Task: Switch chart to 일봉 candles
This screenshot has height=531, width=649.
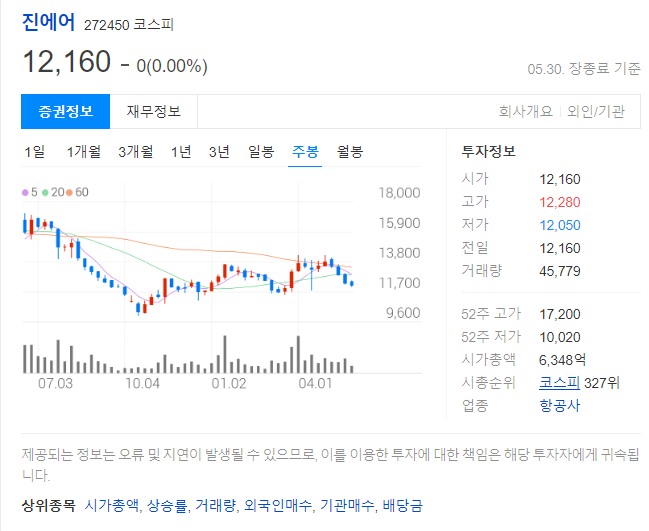Action: tap(261, 152)
